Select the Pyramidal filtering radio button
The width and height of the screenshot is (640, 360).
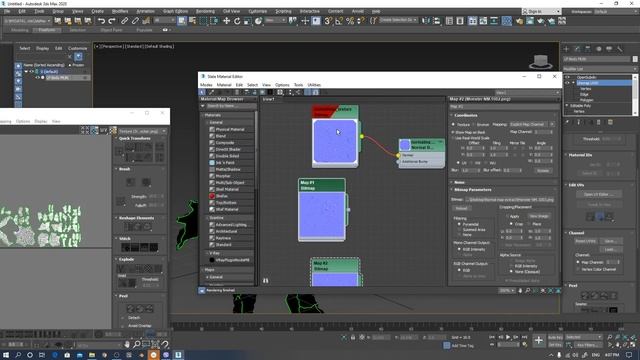tap(460, 224)
